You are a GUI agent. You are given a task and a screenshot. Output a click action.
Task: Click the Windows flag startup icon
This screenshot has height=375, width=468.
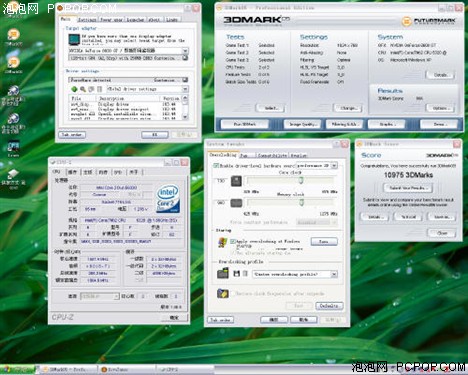point(222,242)
